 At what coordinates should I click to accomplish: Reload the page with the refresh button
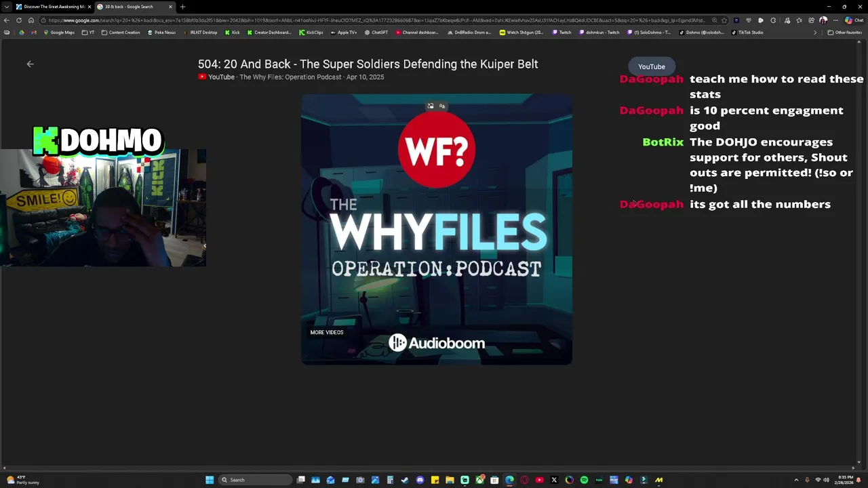pyautogui.click(x=19, y=20)
